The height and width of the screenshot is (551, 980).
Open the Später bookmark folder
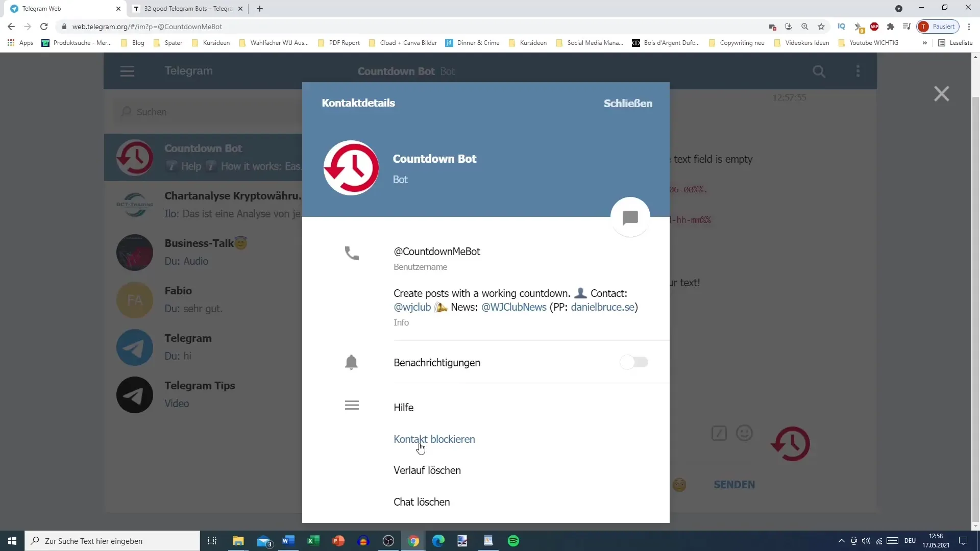168,43
